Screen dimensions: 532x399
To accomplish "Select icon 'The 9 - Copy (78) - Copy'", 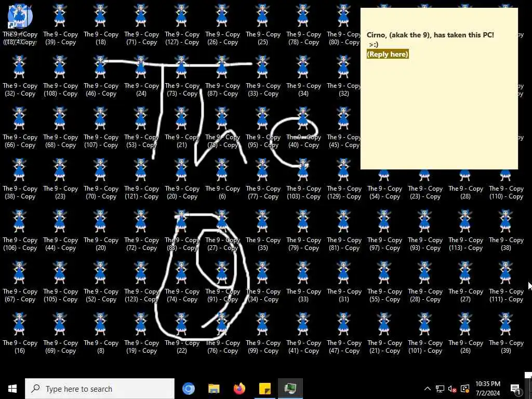I will [x=303, y=25].
